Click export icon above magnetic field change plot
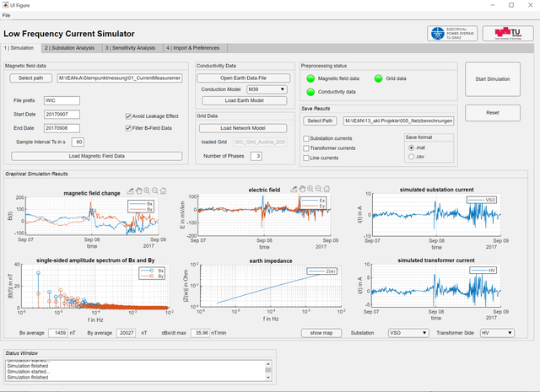The image size is (540, 392). (131, 191)
